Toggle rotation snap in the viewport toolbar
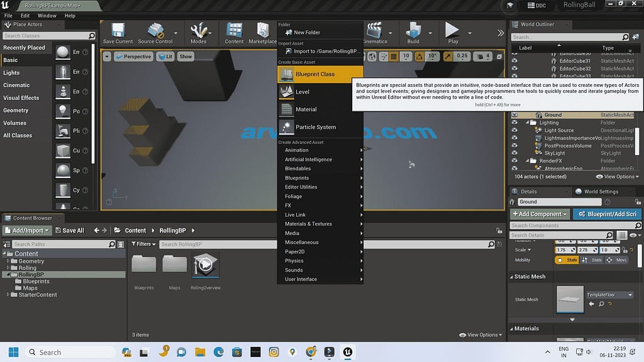The image size is (644, 362). click(x=419, y=55)
